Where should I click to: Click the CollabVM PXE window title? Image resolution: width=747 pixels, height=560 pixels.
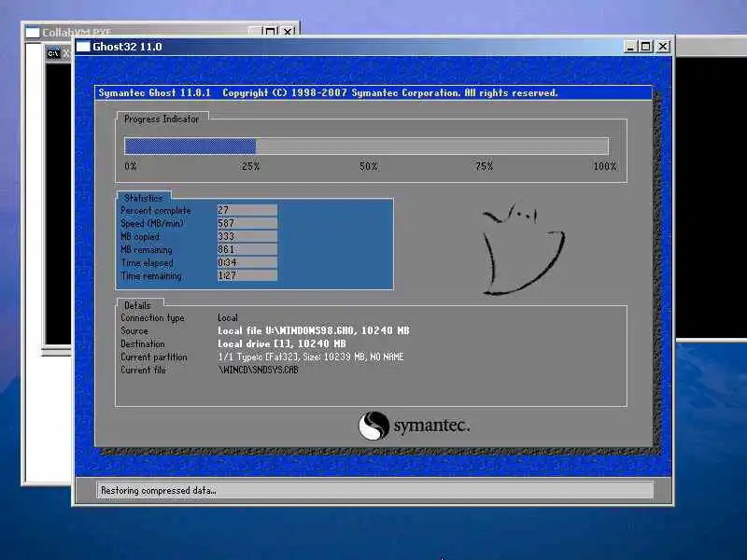(x=77, y=33)
